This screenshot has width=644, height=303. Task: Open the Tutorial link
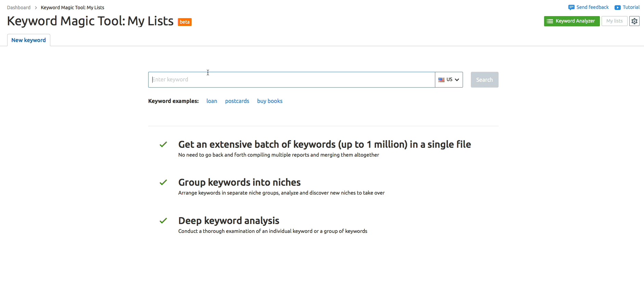click(631, 7)
